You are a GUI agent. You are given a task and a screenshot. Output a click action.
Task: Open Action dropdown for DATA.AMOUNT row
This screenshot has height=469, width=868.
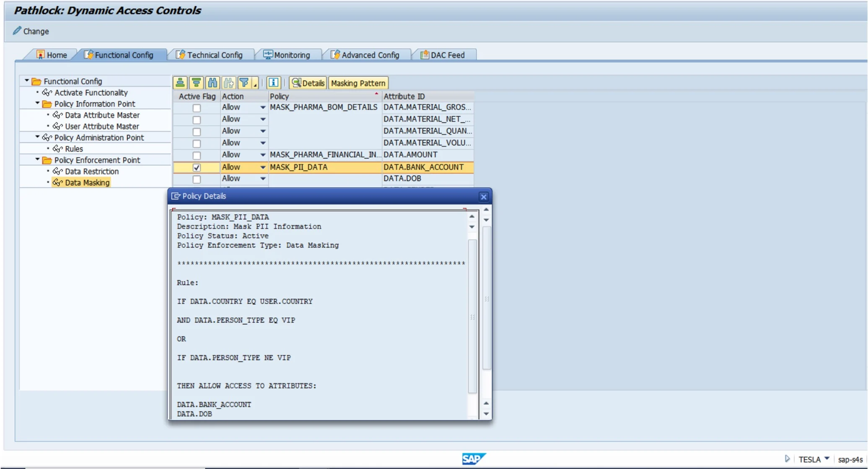(x=263, y=155)
